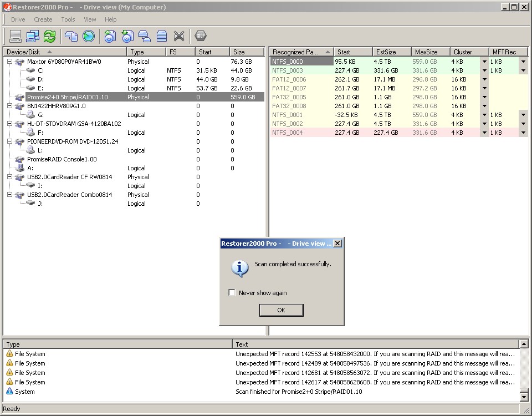
Task: Open the Help menu
Action: click(111, 19)
